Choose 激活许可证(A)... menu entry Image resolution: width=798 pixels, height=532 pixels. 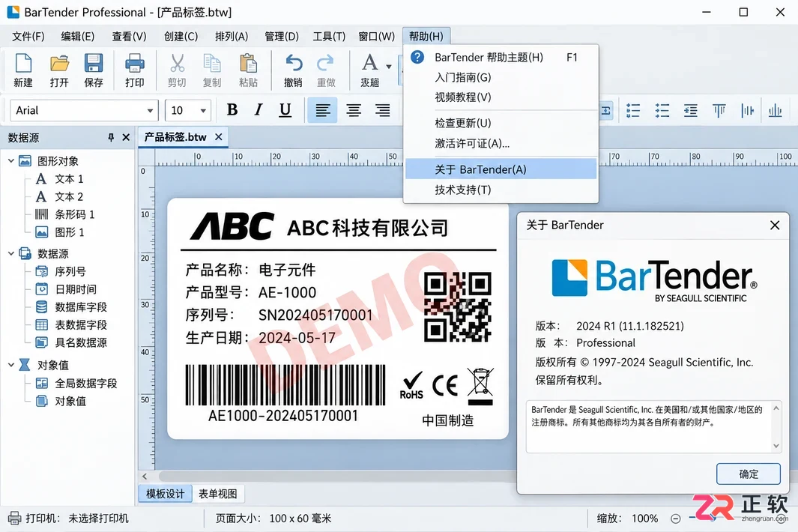tap(501, 143)
